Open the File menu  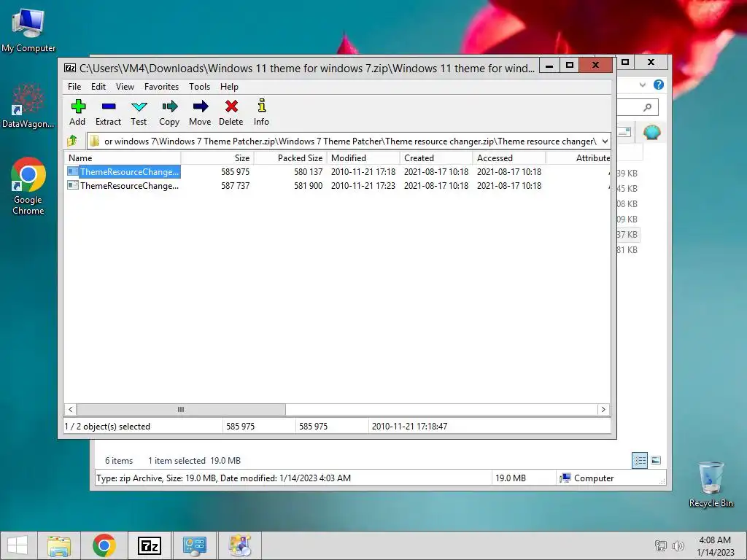coord(74,87)
